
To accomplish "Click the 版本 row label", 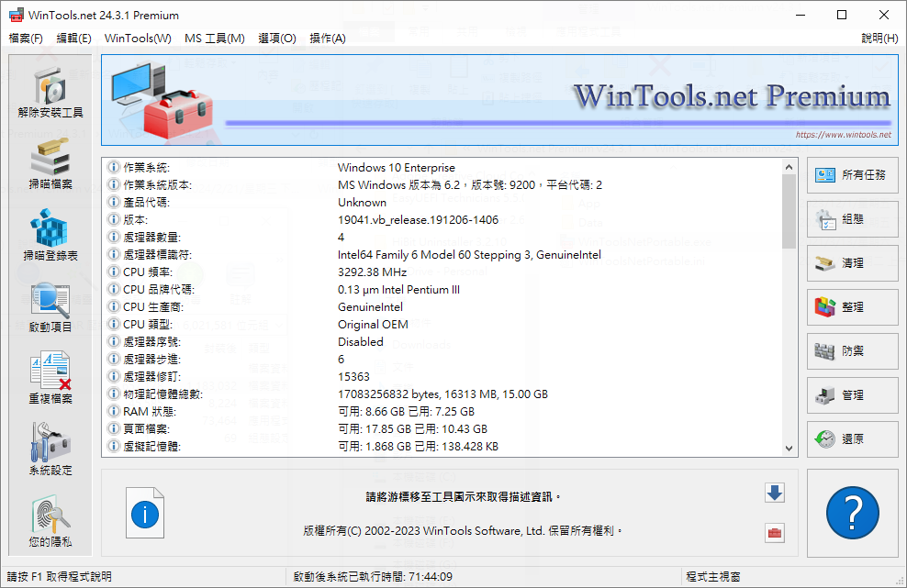I will [135, 220].
